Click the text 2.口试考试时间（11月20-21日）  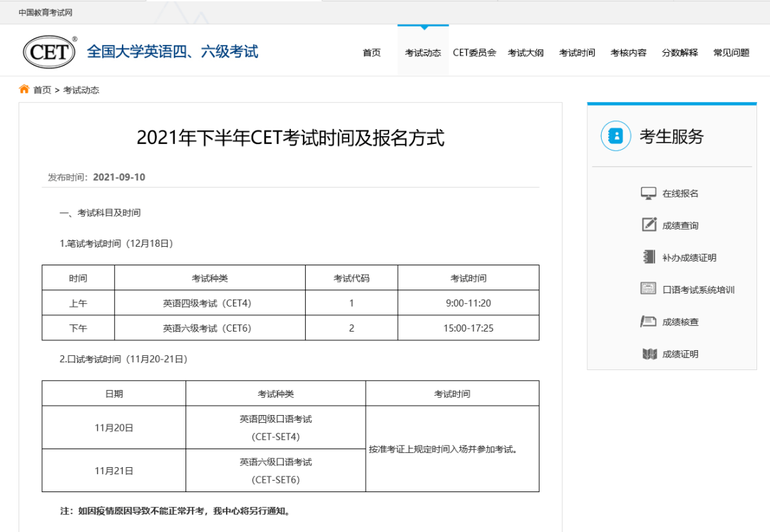(x=124, y=359)
